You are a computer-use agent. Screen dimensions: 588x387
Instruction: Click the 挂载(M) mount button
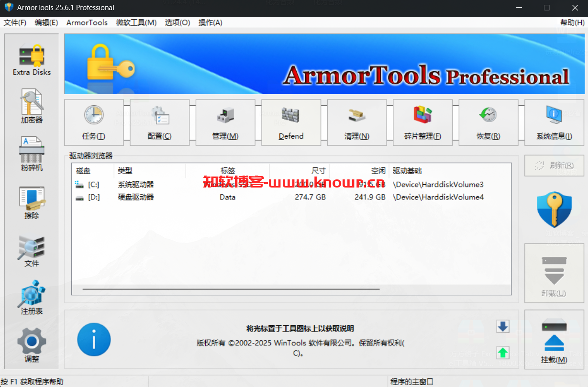(554, 340)
